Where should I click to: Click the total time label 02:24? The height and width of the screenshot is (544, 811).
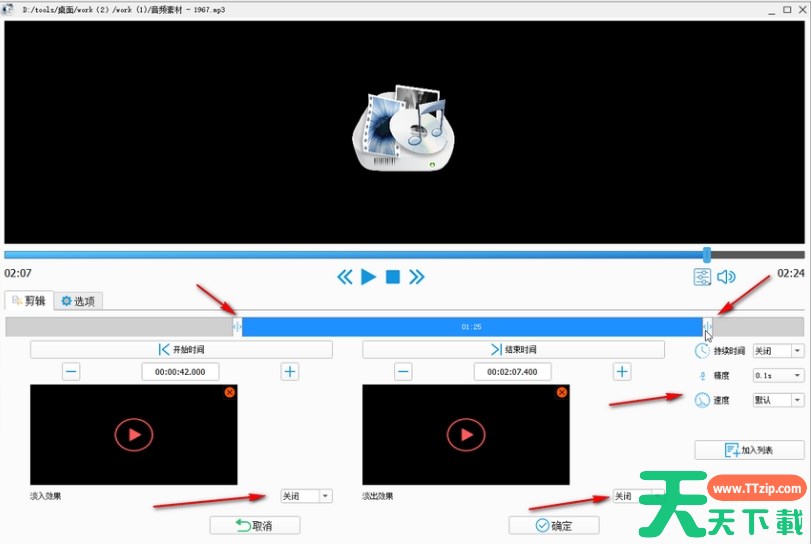pos(791,273)
